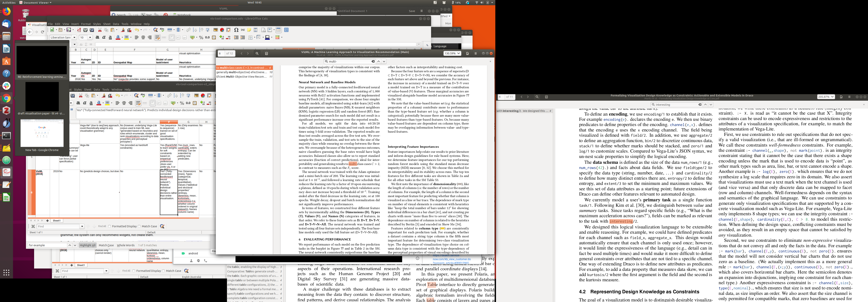Image resolution: width=868 pixels, height=302 pixels.
Task: Open the Format menu in Calc
Action: (86, 24)
